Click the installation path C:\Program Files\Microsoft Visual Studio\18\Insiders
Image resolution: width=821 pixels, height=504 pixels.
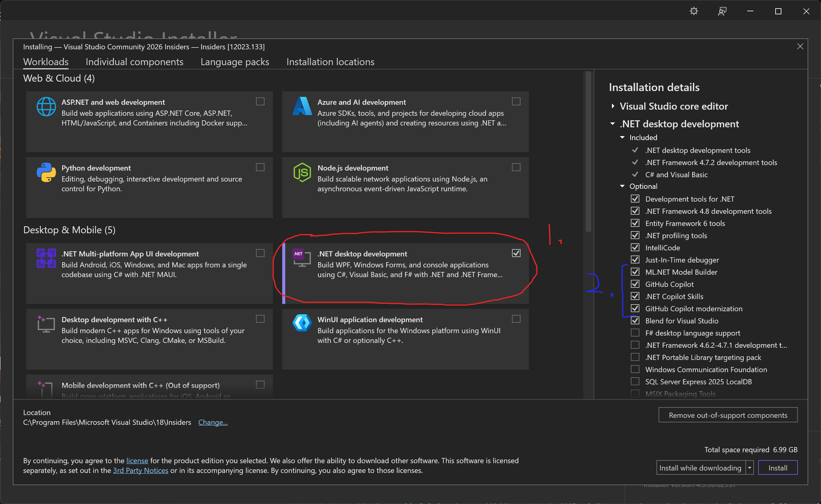click(x=107, y=422)
